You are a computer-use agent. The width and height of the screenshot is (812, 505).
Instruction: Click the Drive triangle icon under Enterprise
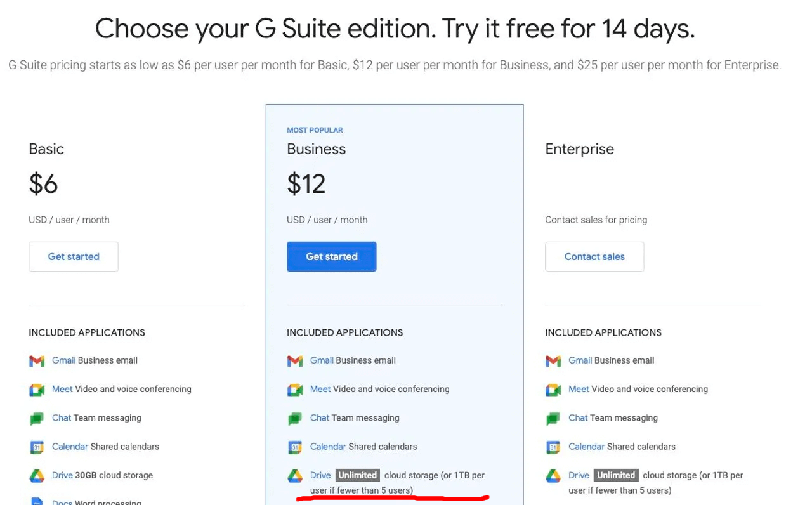point(553,476)
